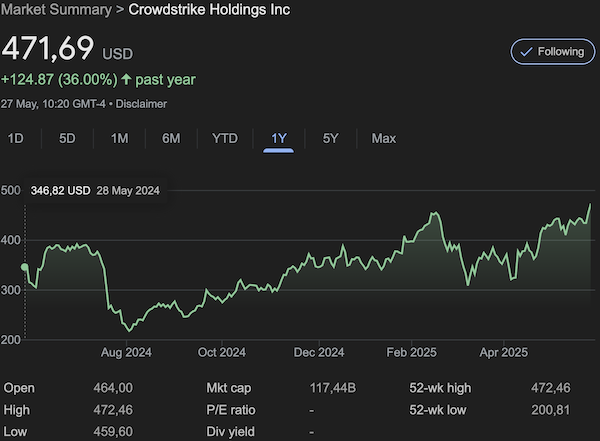Viewport: 600px width, 441px height.
Task: Click the 200 y-axis label
Action: [11, 340]
